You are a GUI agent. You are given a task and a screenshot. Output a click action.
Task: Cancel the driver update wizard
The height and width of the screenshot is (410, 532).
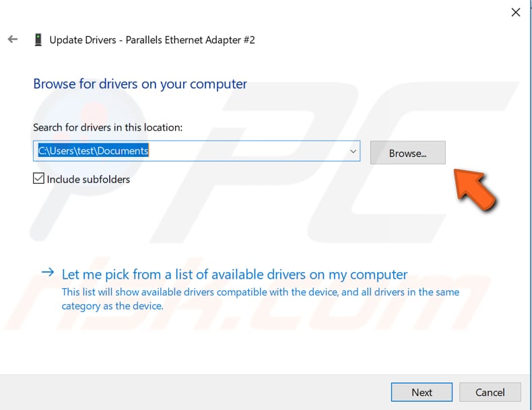tap(490, 392)
